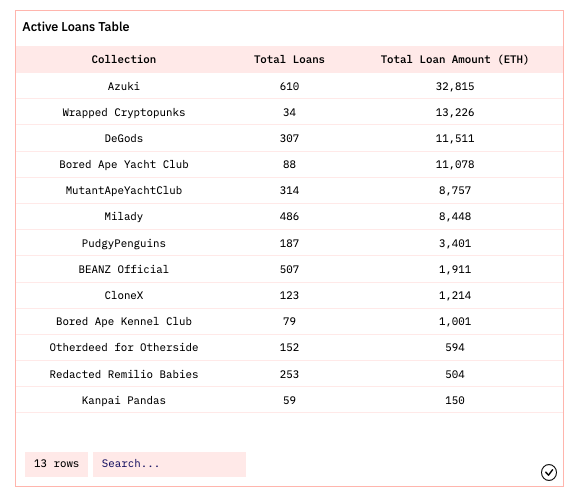Viewport: 578px width, 498px height.
Task: Select the Bored Ape Kennel Club cell
Action: [x=123, y=321]
